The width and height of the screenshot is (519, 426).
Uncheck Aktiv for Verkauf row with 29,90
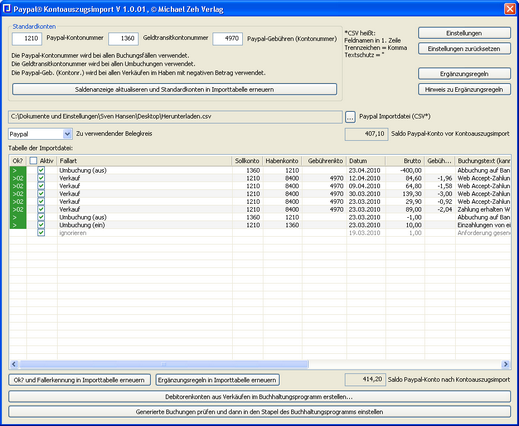41,201
